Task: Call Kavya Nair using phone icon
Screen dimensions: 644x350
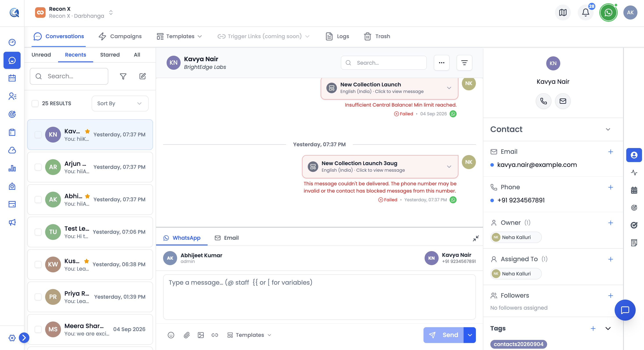Action: (544, 101)
